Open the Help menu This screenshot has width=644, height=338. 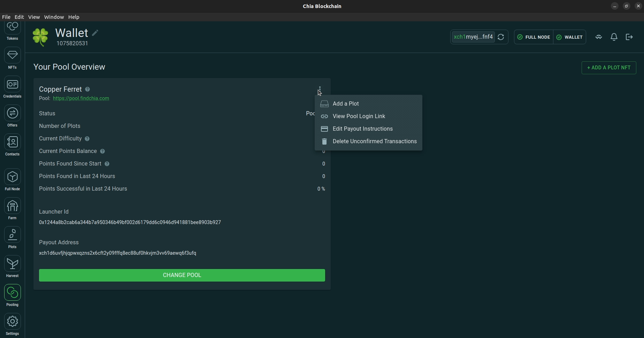point(74,17)
